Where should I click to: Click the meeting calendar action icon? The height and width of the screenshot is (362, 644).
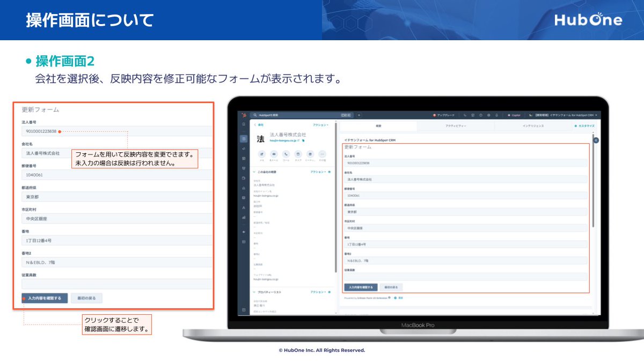coord(310,154)
